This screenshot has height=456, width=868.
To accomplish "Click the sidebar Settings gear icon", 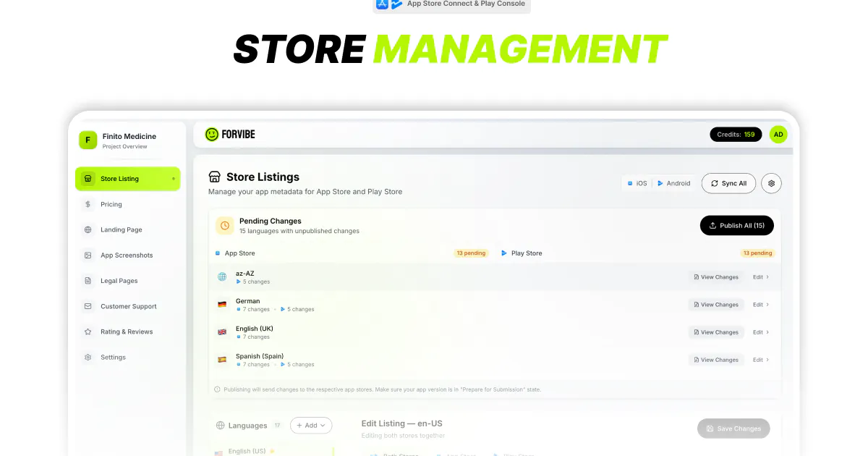I will point(88,358).
